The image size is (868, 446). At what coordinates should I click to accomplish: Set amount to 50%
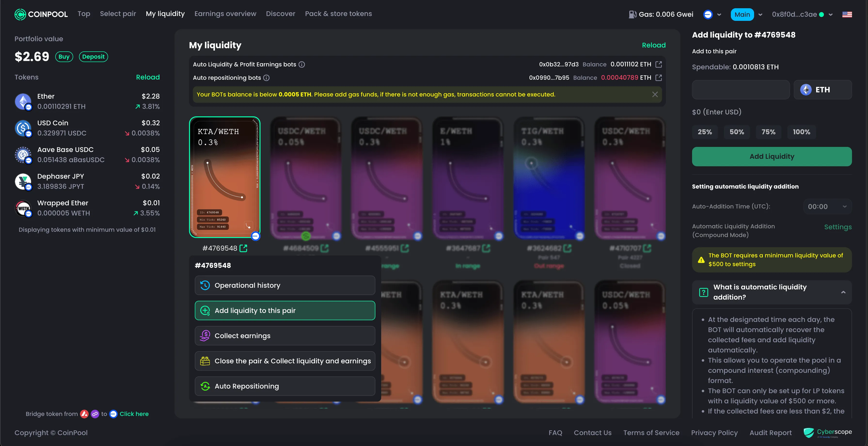click(x=737, y=132)
